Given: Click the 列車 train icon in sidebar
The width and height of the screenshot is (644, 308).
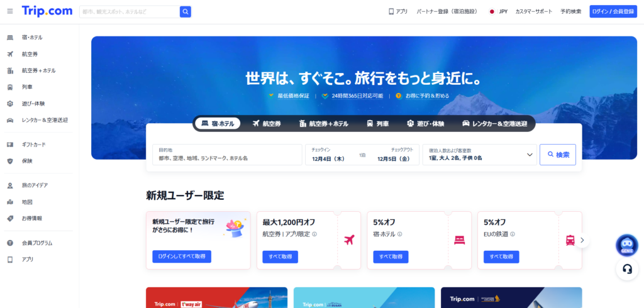Looking at the screenshot, I should tap(10, 87).
